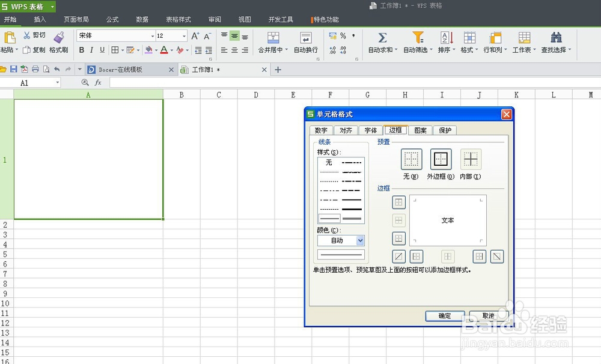Cancel dialog with 取消
Image resolution: width=601 pixels, height=364 pixels.
click(x=489, y=316)
